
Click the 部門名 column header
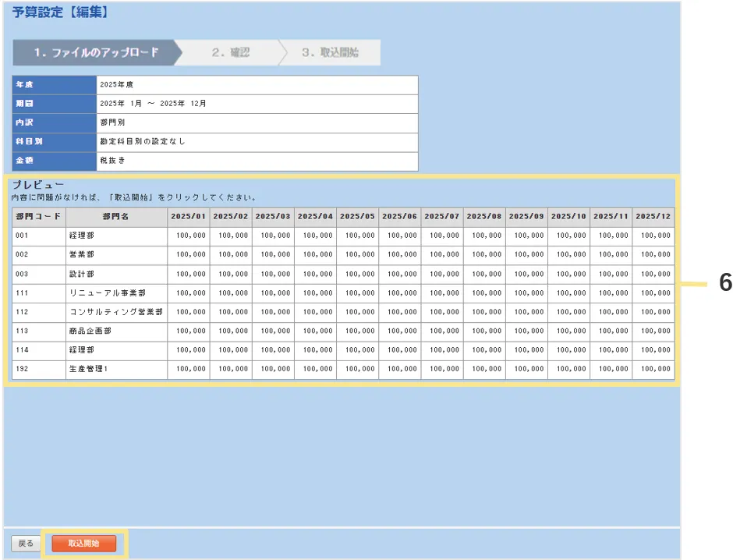click(x=116, y=216)
